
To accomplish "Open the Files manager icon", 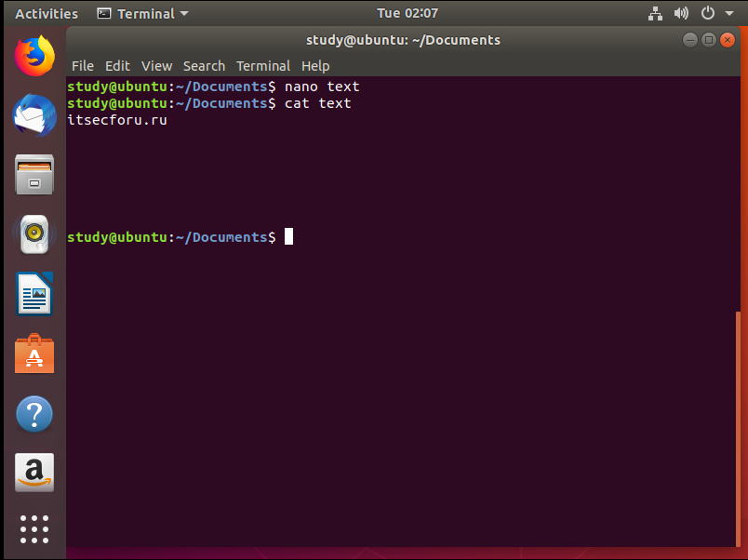I will [34, 175].
